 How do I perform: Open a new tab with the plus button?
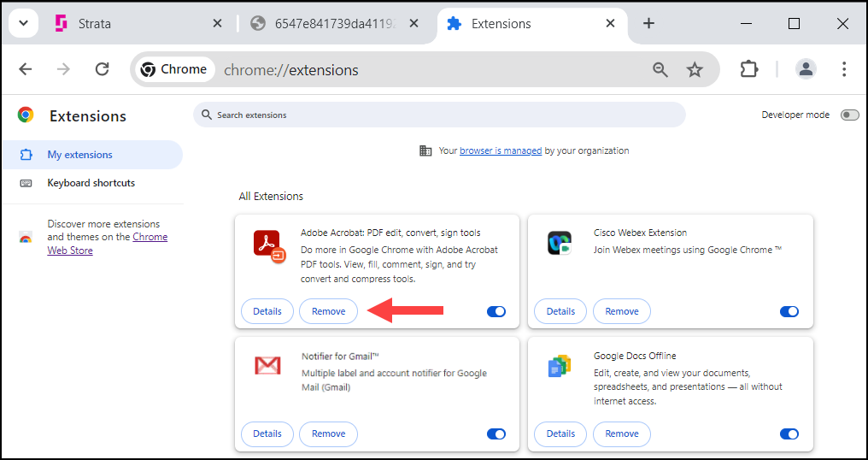pyautogui.click(x=648, y=23)
